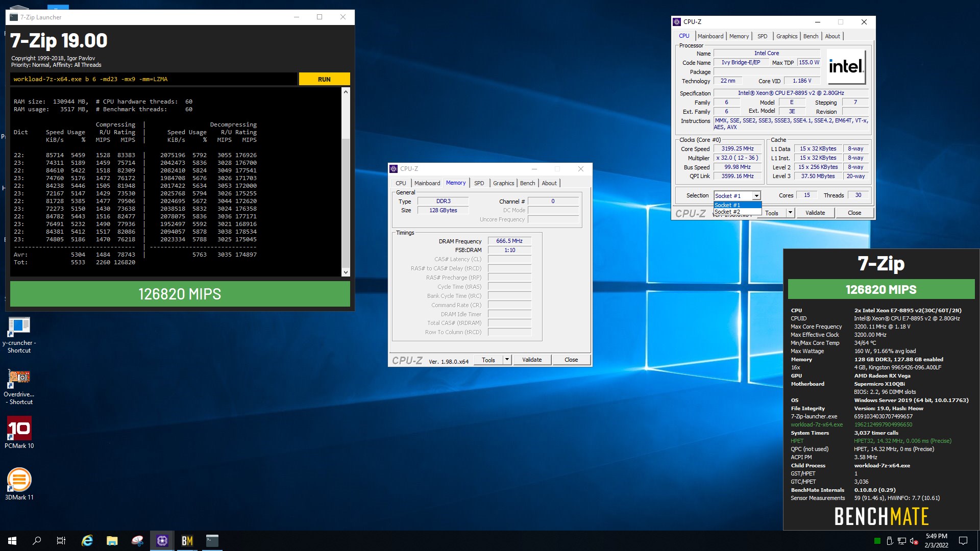Click the yellow RUN button

[324, 79]
